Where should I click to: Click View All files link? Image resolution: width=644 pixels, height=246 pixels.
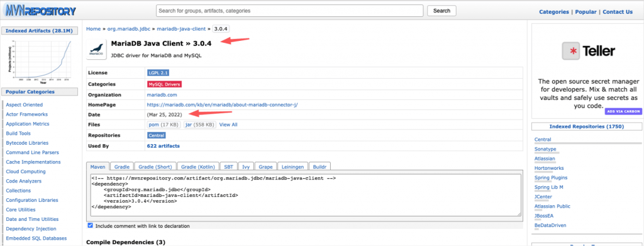point(228,125)
